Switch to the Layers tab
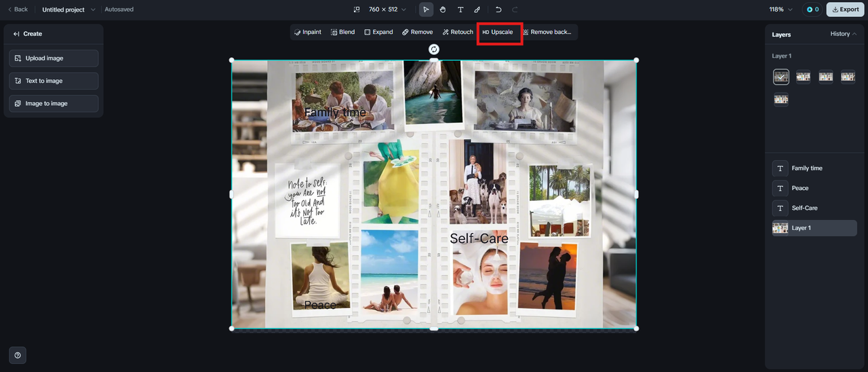Screen dimensions: 868x372 point(781,34)
